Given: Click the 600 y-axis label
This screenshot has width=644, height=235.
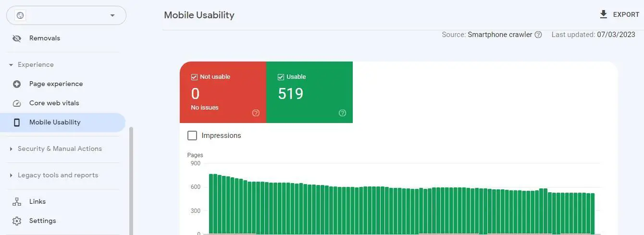Looking at the screenshot, I should 195,187.
